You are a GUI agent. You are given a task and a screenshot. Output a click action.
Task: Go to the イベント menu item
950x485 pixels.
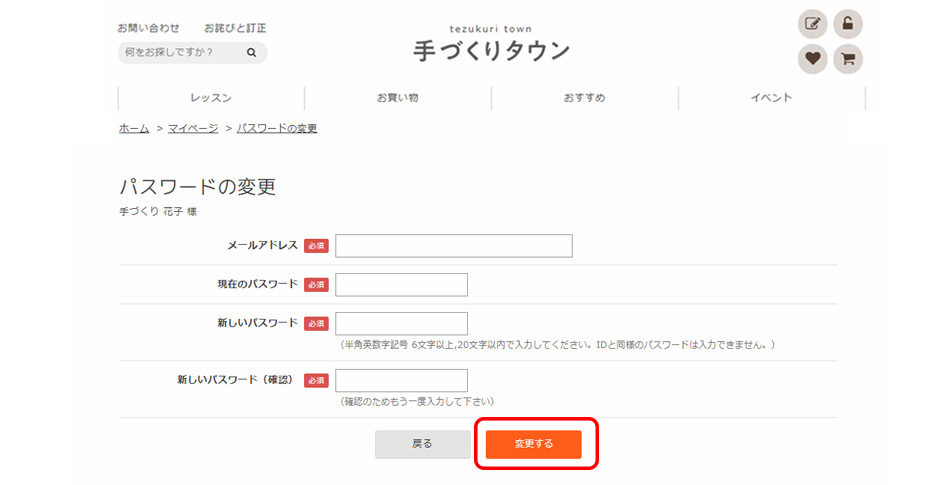point(771,98)
